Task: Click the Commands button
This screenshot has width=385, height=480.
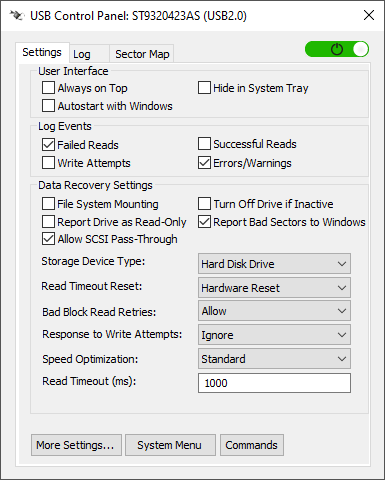Action: click(x=252, y=445)
